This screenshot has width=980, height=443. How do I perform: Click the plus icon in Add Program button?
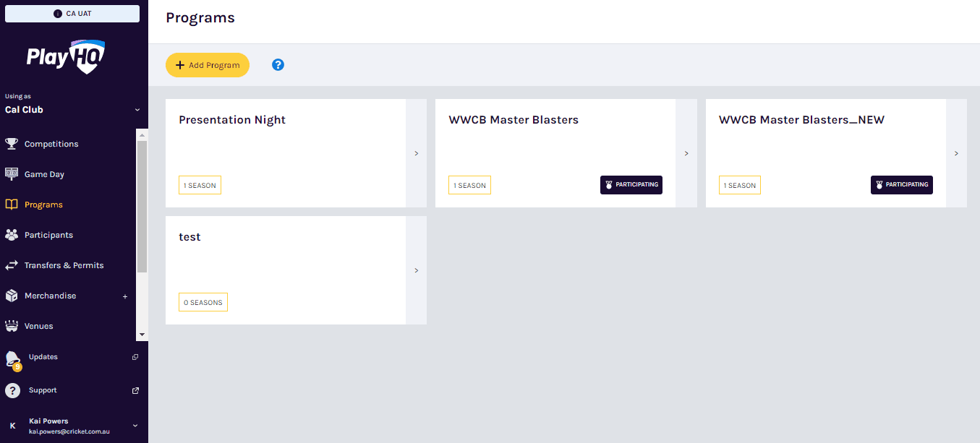[180, 65]
